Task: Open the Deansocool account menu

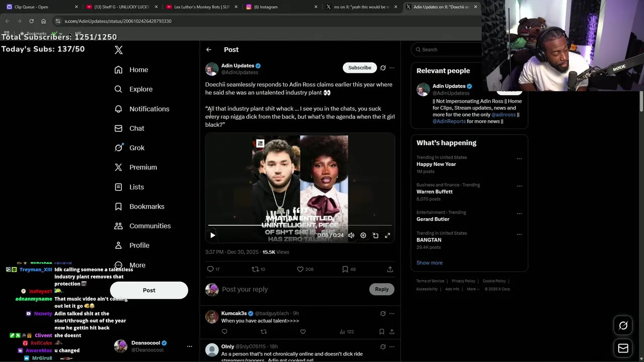Action: [x=154, y=346]
